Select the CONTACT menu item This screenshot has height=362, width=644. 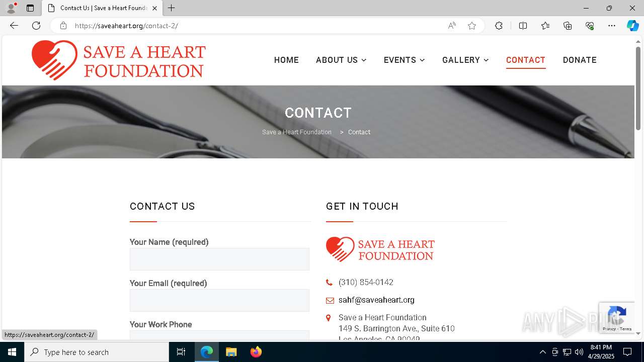(x=526, y=60)
